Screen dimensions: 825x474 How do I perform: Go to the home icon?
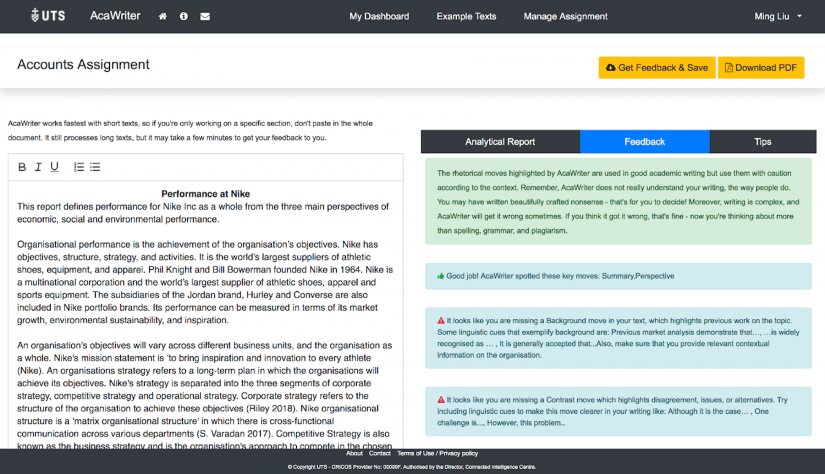163,16
